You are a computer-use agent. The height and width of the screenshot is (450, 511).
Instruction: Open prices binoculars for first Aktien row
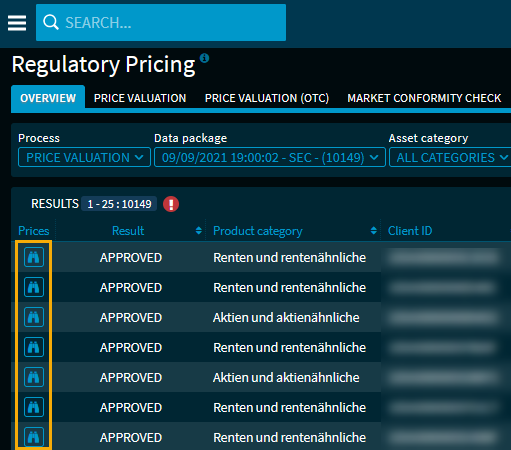(34, 317)
